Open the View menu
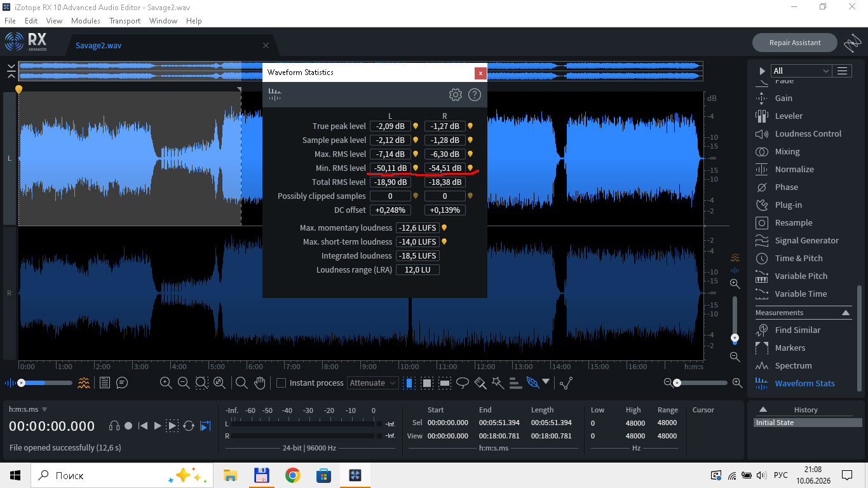The image size is (868, 488). pos(55,20)
